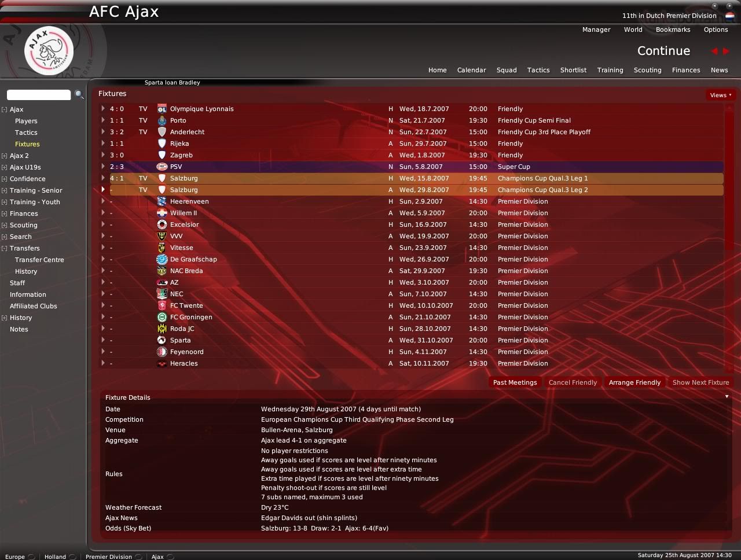The image size is (741, 560).
Task: Expand the Training - Senior node
Action: coord(4,190)
